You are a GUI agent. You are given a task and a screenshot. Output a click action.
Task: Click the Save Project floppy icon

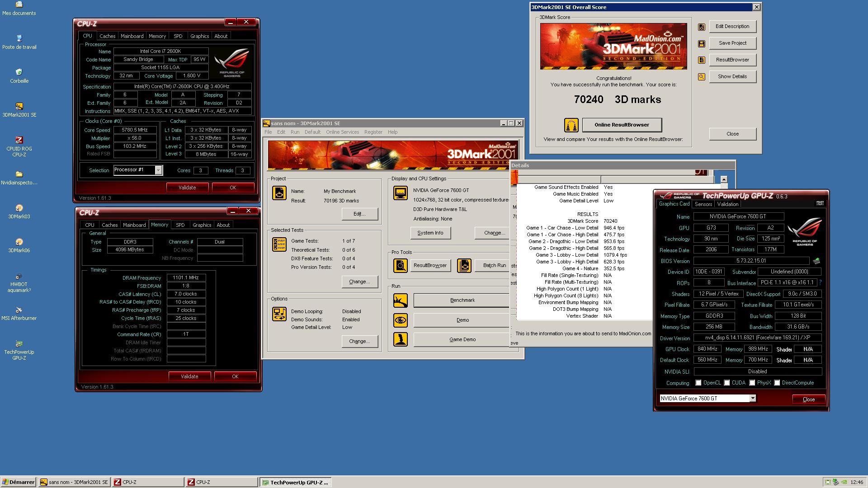[x=702, y=43]
